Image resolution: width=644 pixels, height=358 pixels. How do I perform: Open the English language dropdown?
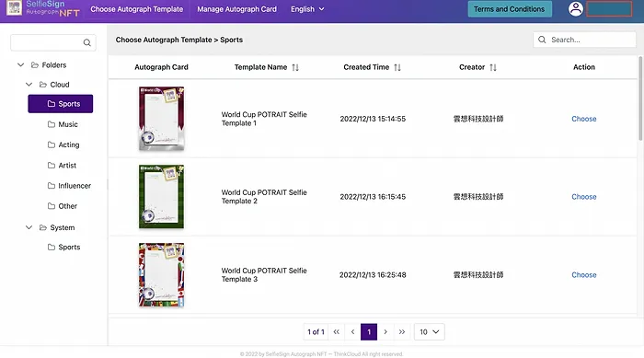pyautogui.click(x=307, y=9)
